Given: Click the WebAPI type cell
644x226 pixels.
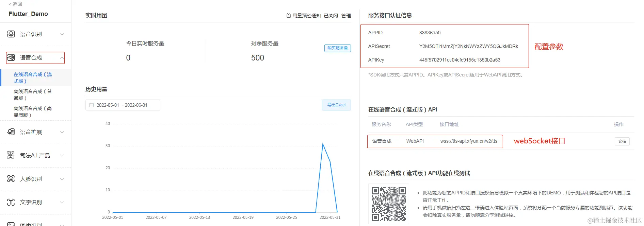Looking at the screenshot, I should (415, 141).
